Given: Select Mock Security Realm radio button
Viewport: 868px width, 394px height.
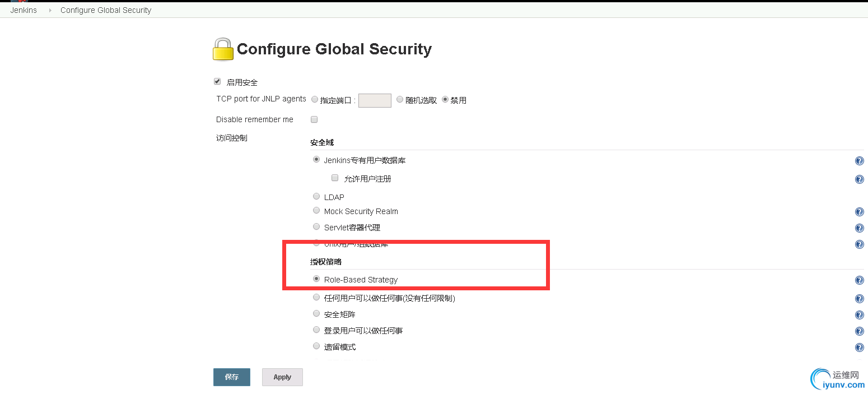Looking at the screenshot, I should pyautogui.click(x=316, y=210).
